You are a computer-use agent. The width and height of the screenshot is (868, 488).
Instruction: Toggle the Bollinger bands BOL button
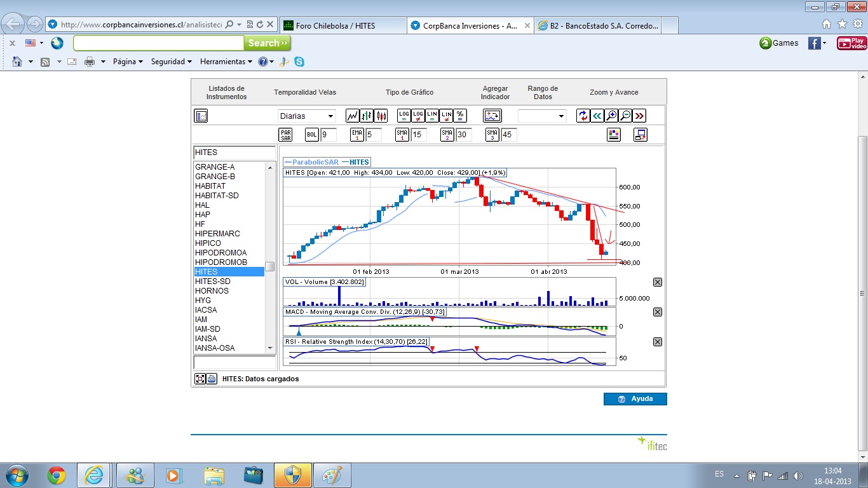(x=312, y=135)
